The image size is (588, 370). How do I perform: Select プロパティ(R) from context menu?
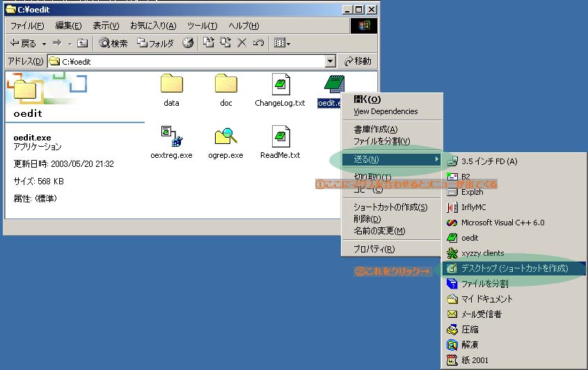point(374,249)
